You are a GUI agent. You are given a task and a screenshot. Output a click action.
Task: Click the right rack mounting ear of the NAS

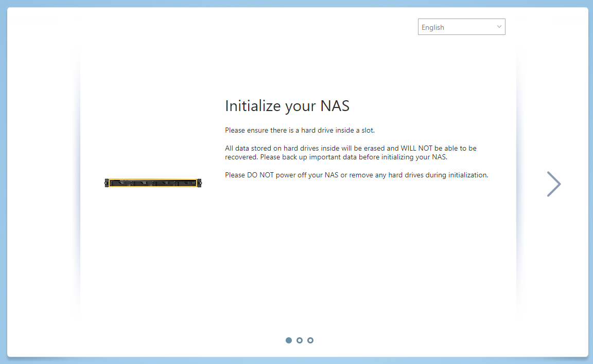(x=200, y=183)
